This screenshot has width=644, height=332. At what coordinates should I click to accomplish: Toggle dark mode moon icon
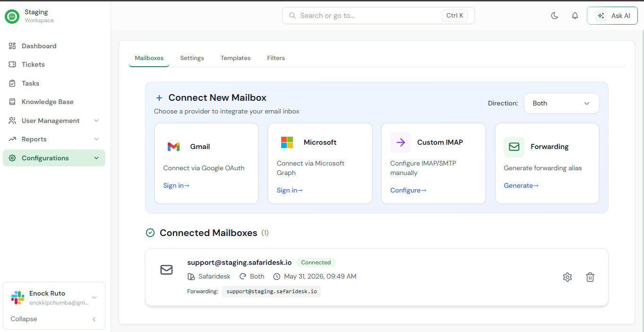555,16
